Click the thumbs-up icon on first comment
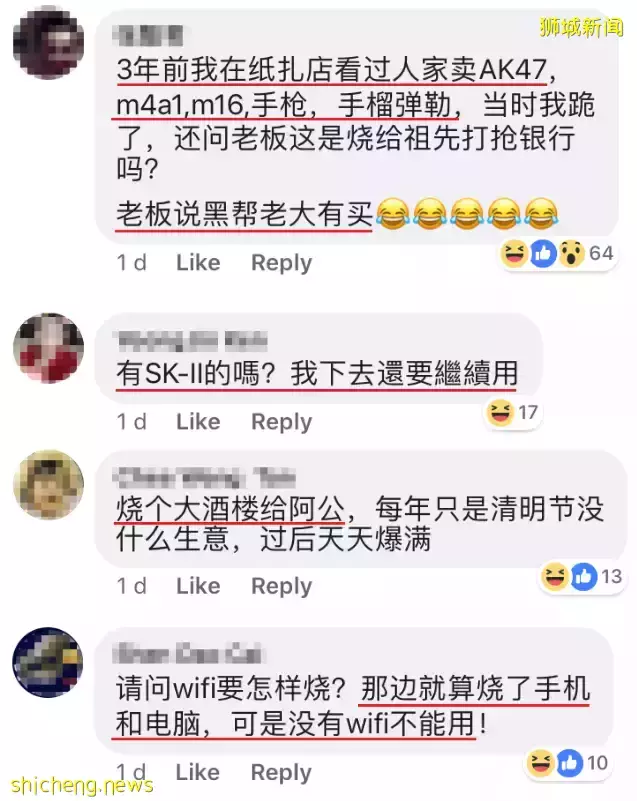 click(543, 253)
